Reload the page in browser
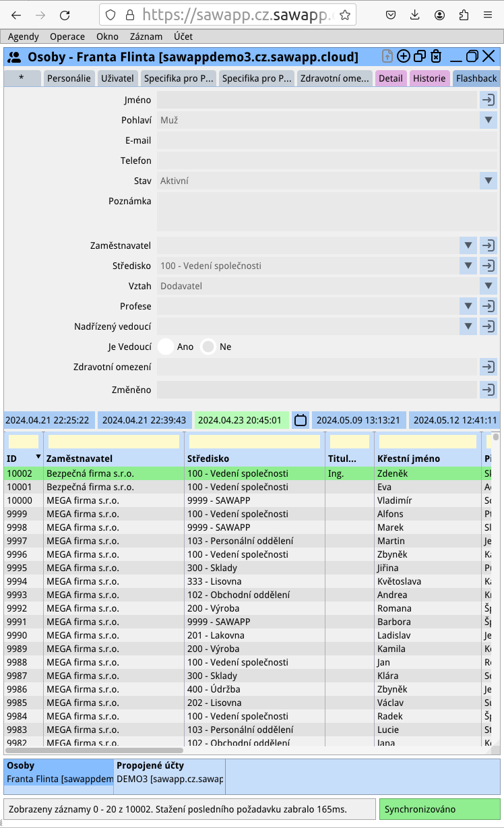The image size is (504, 828). coord(65,16)
